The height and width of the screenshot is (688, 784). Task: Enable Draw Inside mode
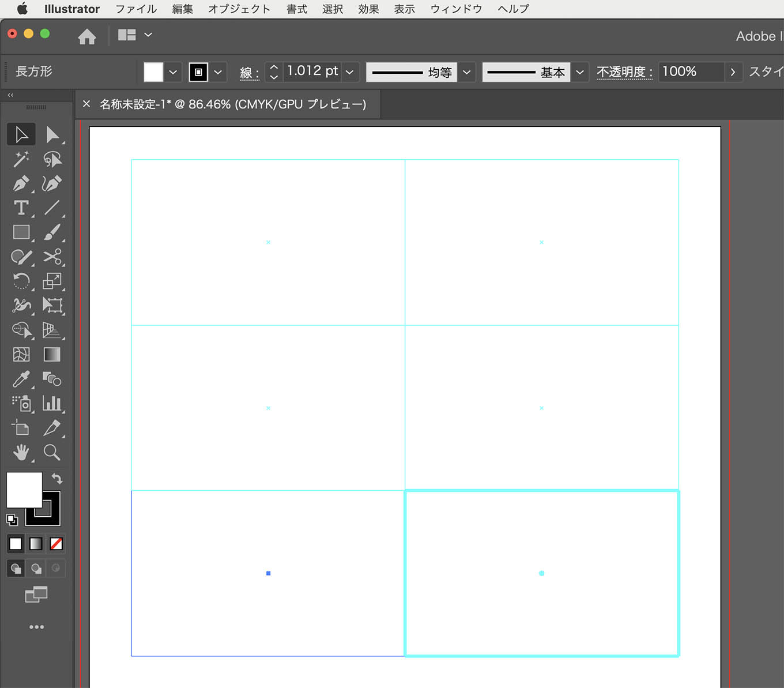point(56,569)
